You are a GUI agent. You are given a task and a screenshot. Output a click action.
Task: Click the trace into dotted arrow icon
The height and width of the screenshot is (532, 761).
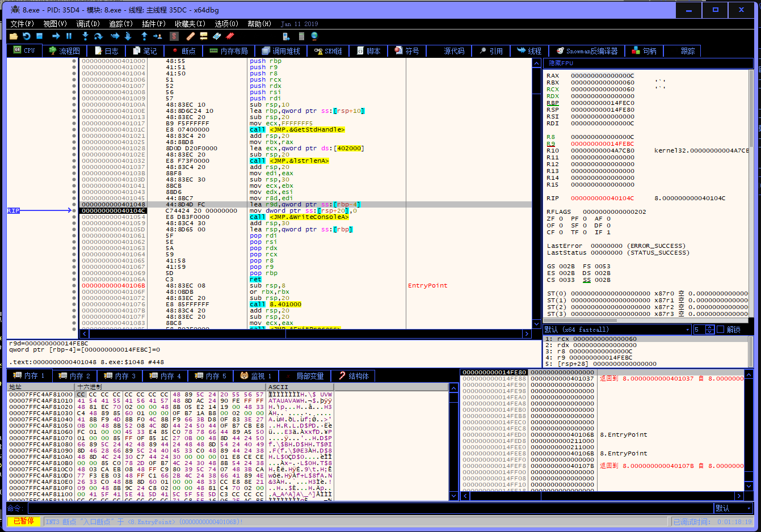(115, 36)
